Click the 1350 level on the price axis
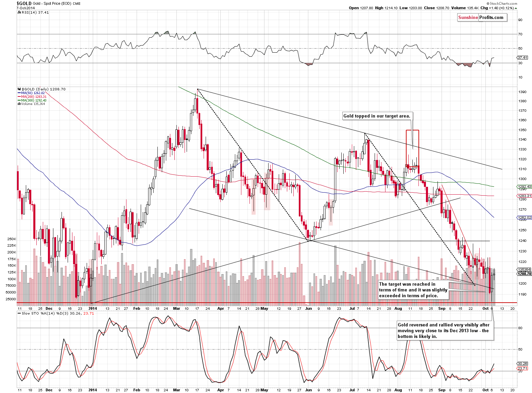Image resolution: width=532 pixels, height=393 pixels. click(522, 130)
